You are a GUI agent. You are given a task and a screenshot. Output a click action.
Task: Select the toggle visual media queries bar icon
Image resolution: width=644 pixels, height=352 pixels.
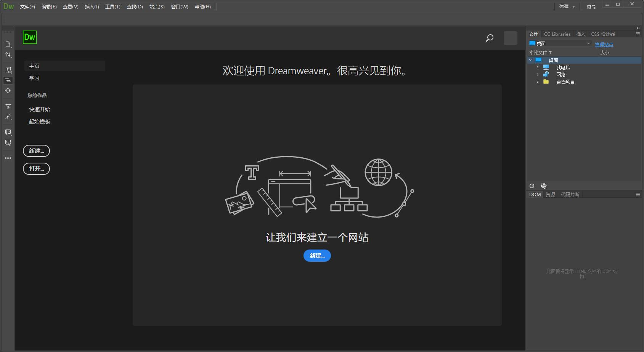pyautogui.click(x=8, y=80)
